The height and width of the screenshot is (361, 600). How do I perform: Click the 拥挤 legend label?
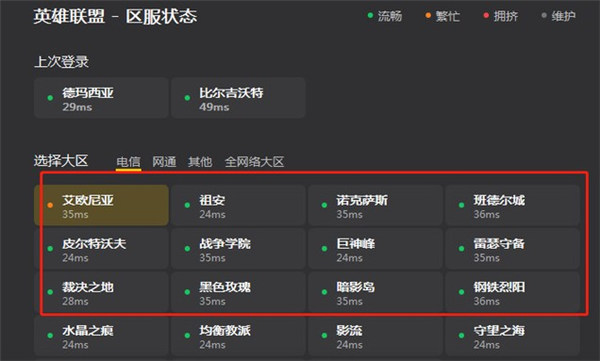tap(505, 16)
